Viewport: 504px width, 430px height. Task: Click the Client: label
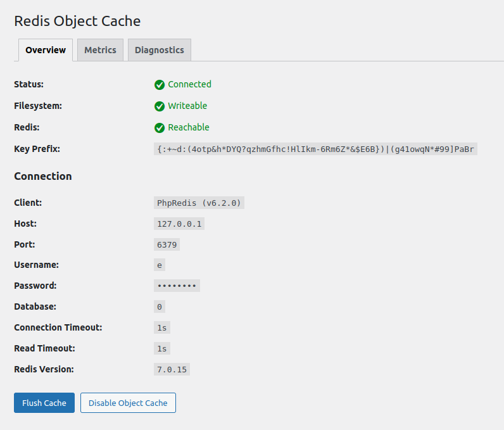[x=28, y=203]
